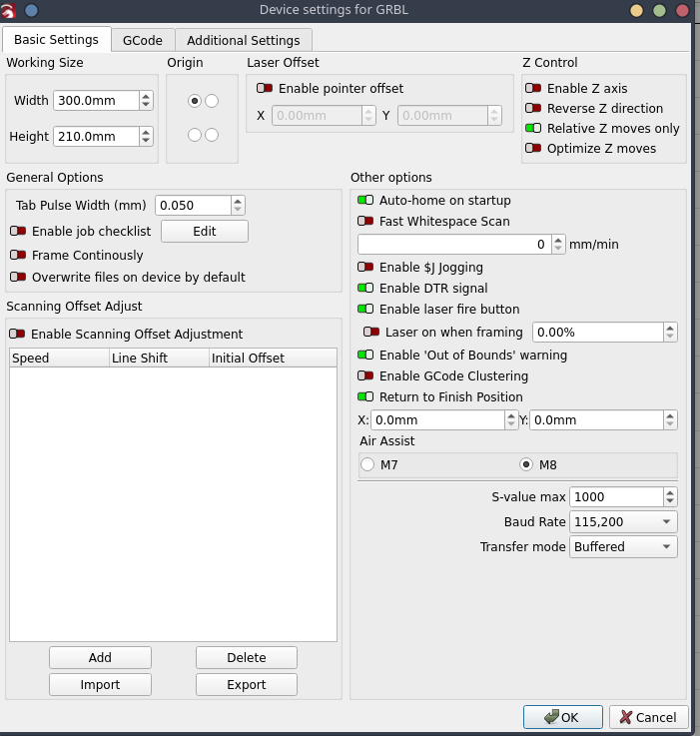Screen dimensions: 700x736
Task: Click the finish position X stepper
Action: (511, 420)
